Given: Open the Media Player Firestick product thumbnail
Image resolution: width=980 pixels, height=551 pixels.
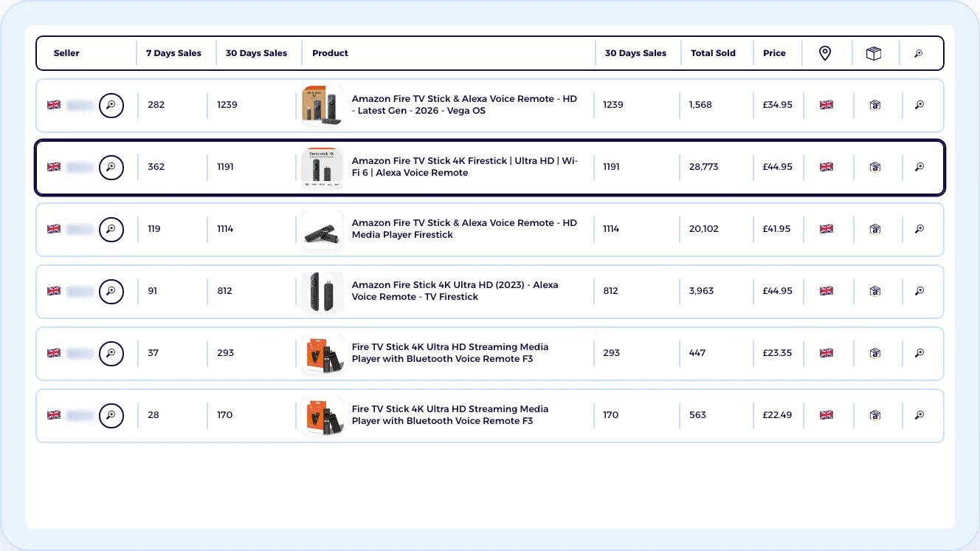Looking at the screenshot, I should click(x=322, y=229).
